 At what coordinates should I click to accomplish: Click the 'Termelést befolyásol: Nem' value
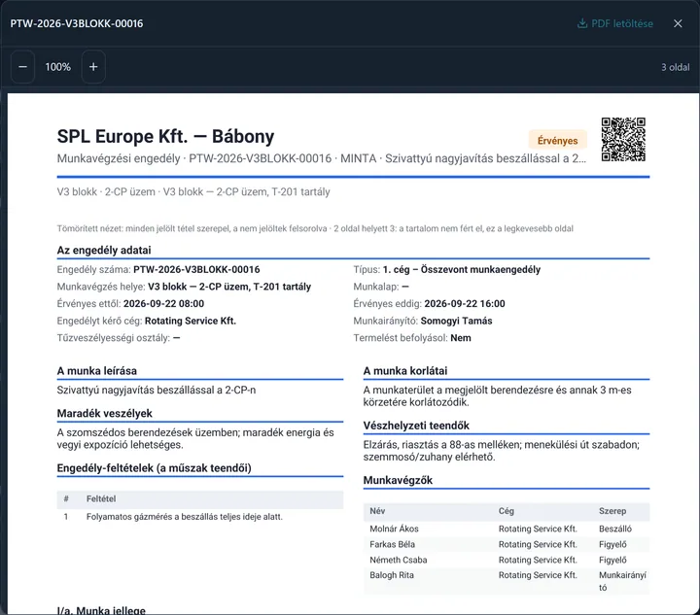tap(461, 337)
